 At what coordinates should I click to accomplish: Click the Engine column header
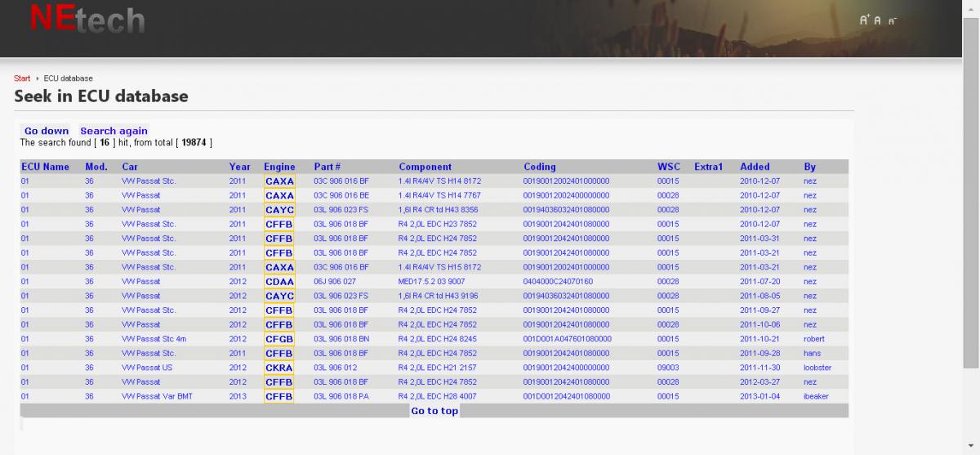point(279,167)
